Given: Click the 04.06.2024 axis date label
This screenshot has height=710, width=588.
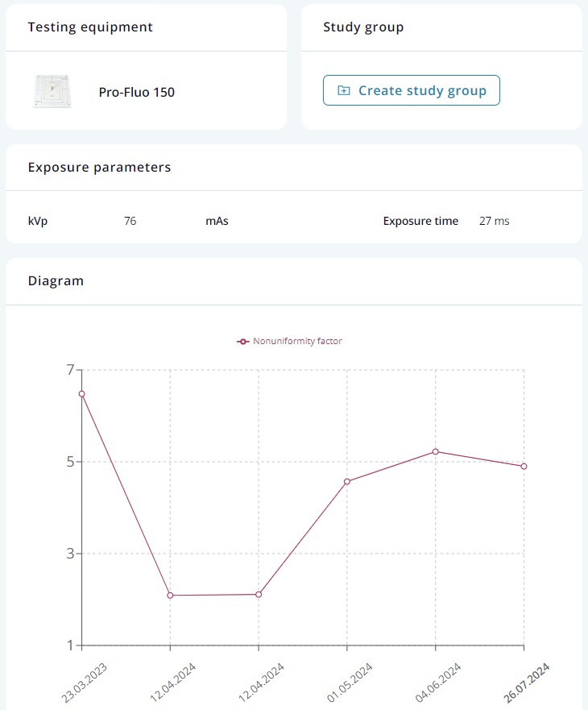Looking at the screenshot, I should point(437,683).
